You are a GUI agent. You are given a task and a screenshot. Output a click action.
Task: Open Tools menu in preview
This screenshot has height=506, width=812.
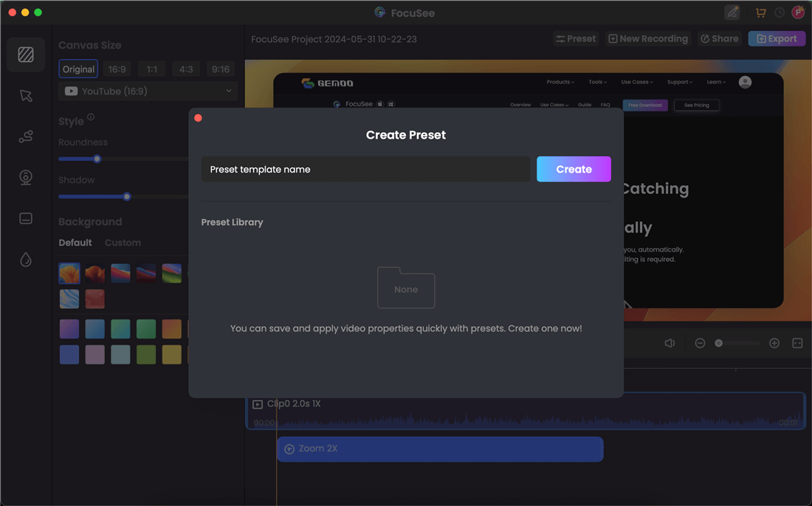point(598,82)
